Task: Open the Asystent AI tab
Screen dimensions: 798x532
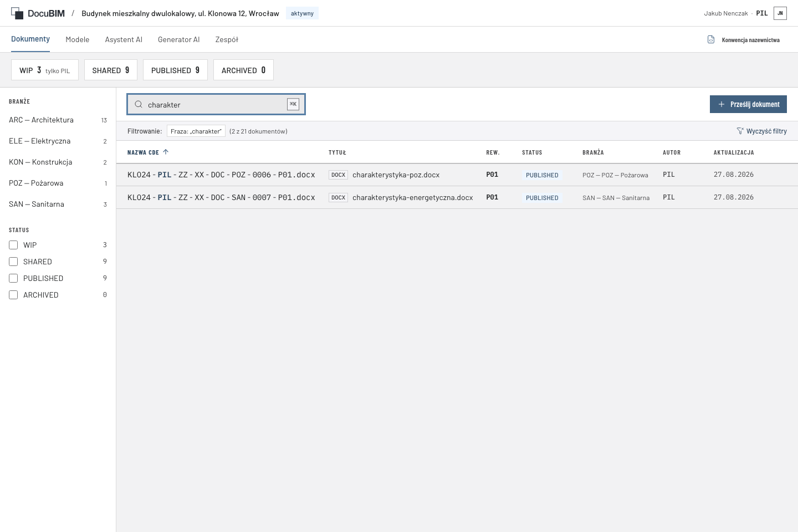Action: pyautogui.click(x=124, y=39)
